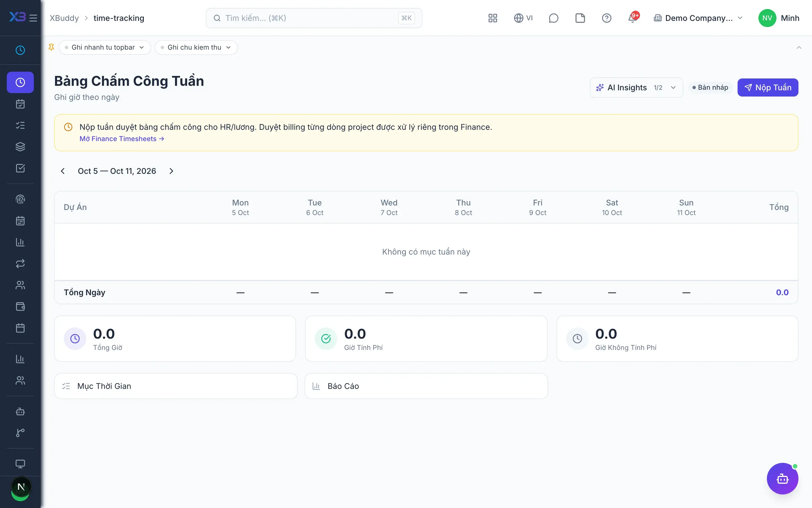Click the Bản nháp status badge
The width and height of the screenshot is (812, 508).
[x=710, y=88]
